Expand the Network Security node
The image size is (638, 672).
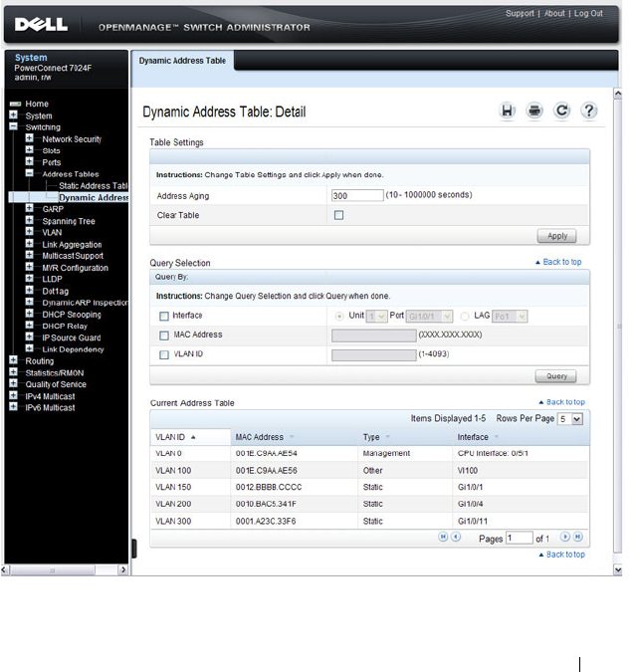pos(29,138)
